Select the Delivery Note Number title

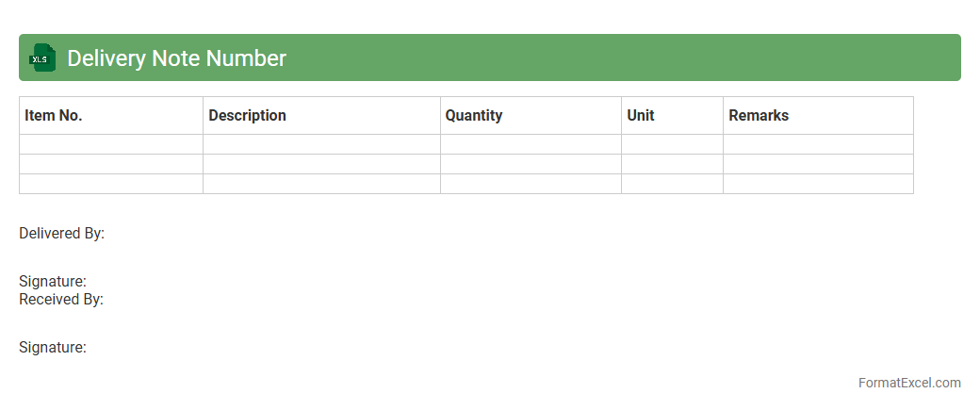[176, 58]
